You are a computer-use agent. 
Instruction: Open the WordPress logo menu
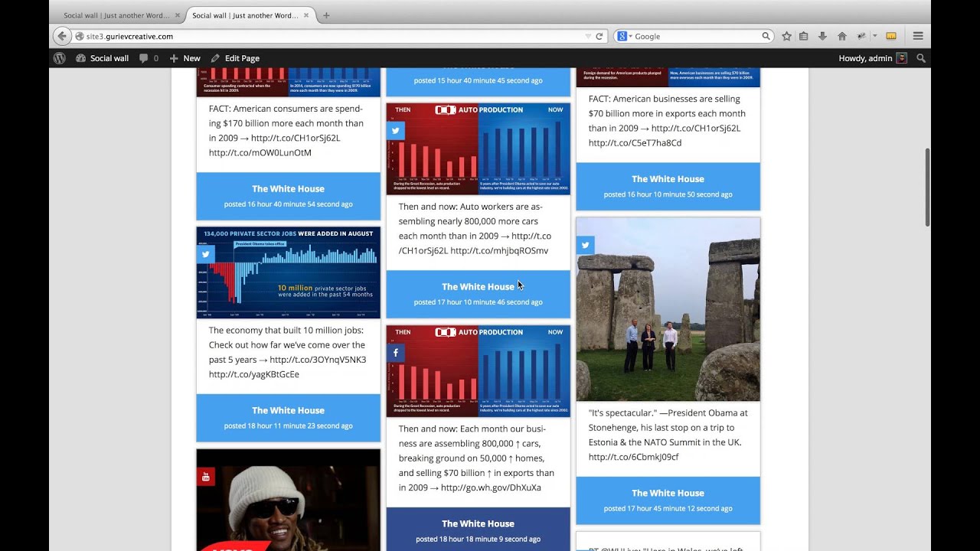(60, 58)
